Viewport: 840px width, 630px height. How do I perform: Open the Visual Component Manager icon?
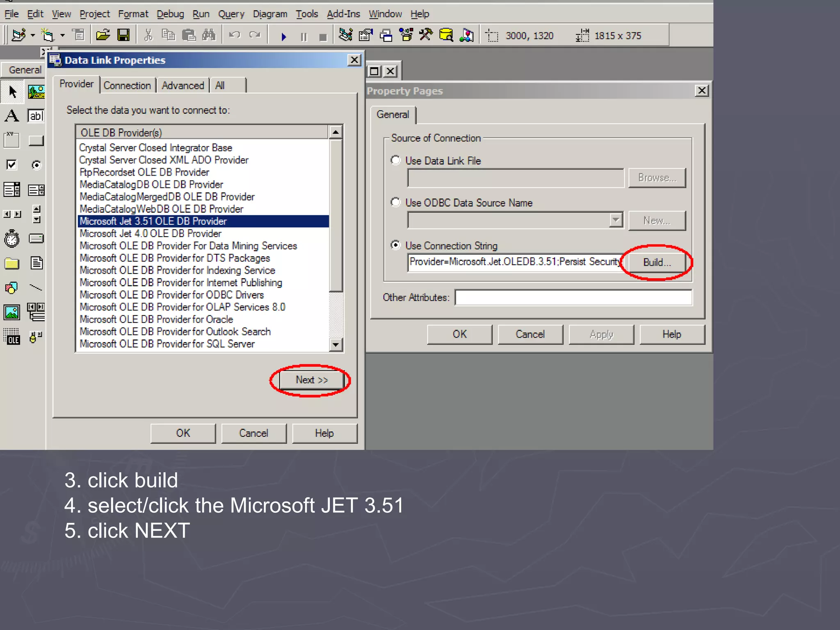466,35
